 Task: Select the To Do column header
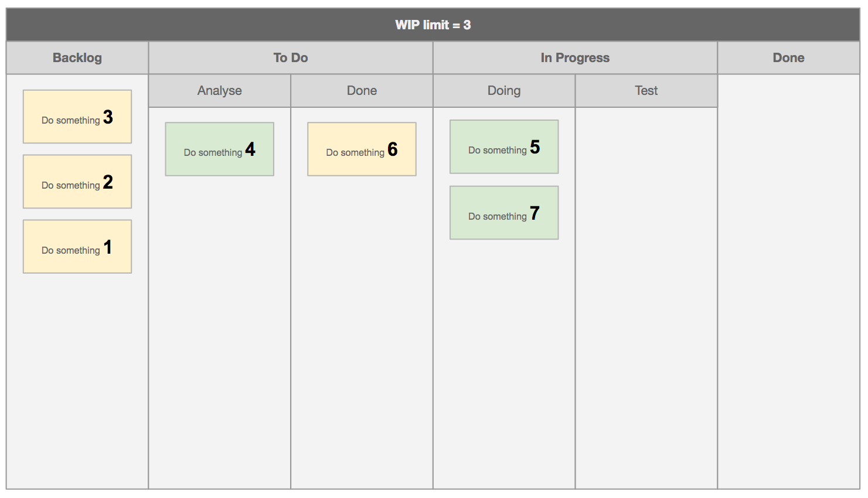coord(291,57)
